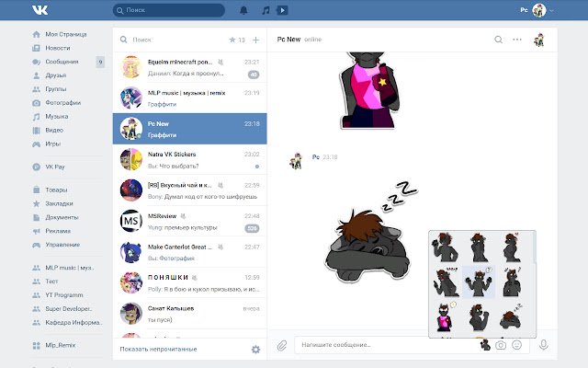This screenshot has height=368, width=588.
Task: Click the VK Pay icon
Action: coord(36,167)
